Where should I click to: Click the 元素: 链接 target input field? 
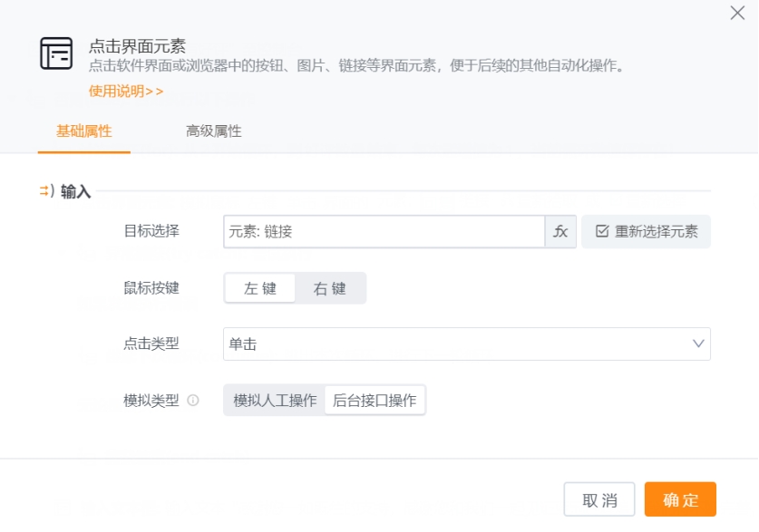click(x=381, y=231)
